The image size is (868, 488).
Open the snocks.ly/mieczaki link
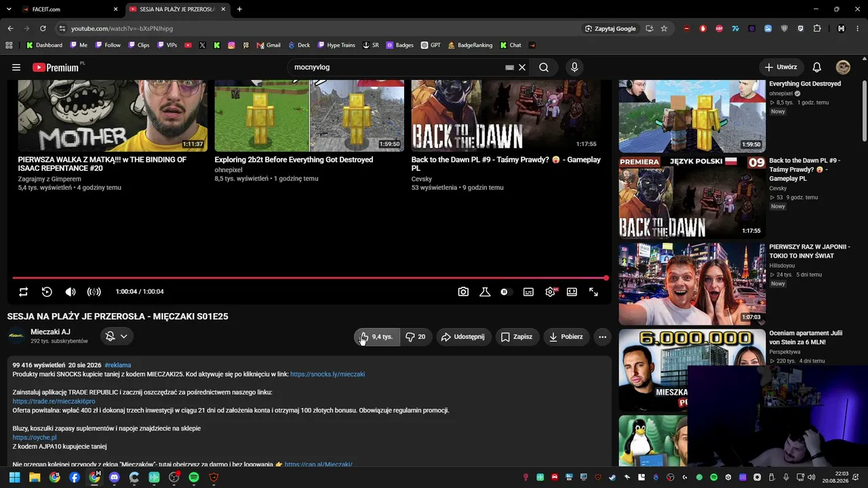point(328,374)
